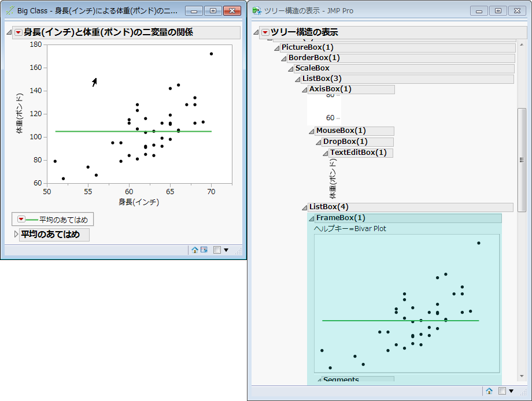Collapse the 身長(インチ)と体重(ポンド) report outline
Image resolution: width=532 pixels, height=401 pixels.
pyautogui.click(x=9, y=32)
